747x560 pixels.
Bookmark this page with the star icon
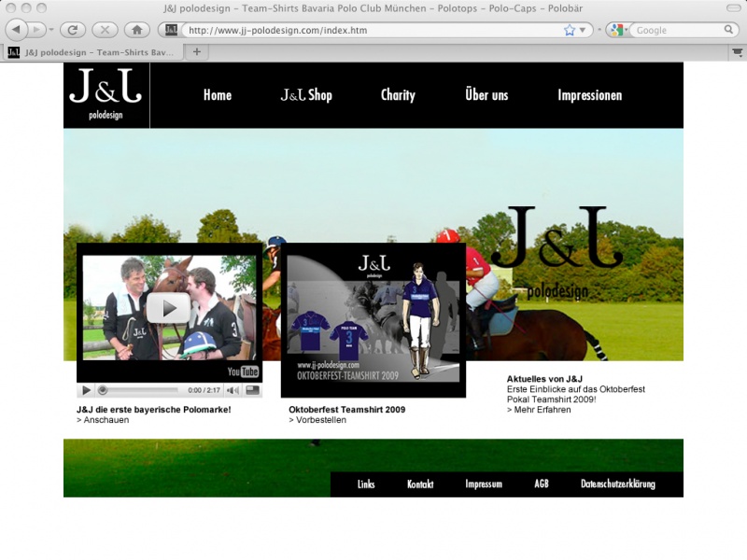click(570, 30)
